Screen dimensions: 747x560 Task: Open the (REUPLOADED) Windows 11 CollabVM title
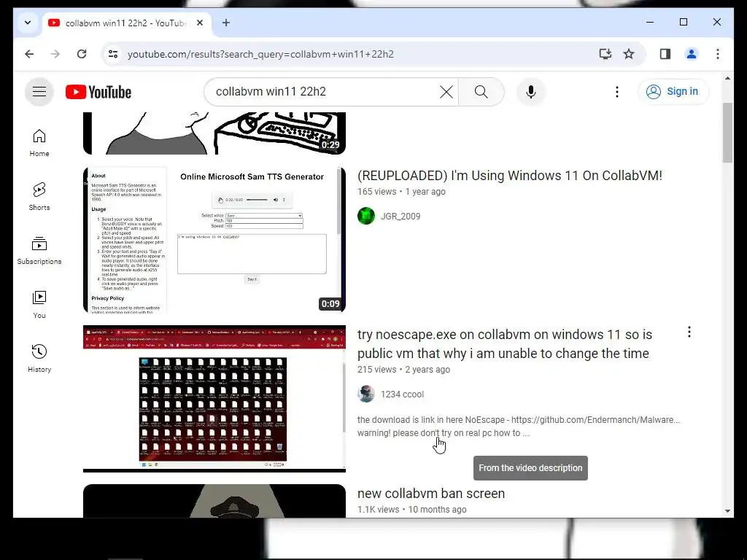click(x=510, y=176)
